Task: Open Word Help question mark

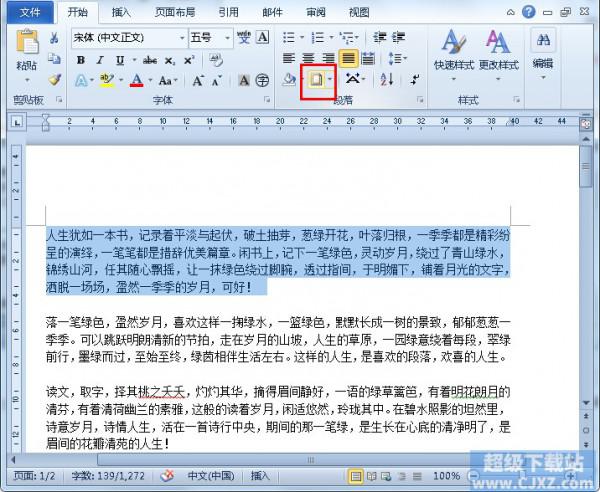Action: (x=529, y=12)
